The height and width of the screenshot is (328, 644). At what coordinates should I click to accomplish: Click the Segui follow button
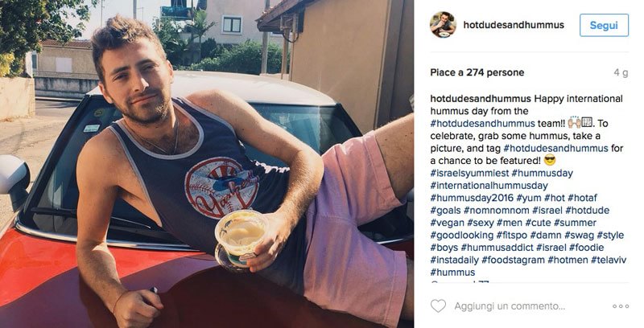(604, 25)
